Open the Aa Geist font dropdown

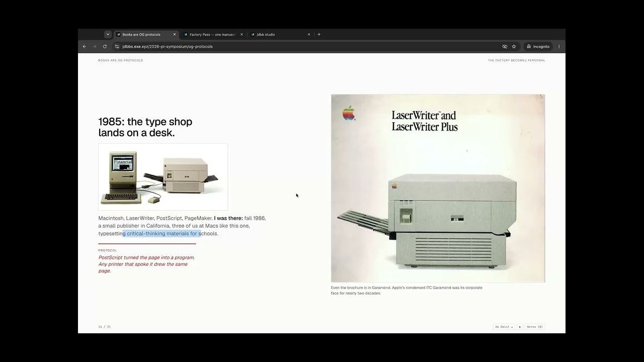coord(504,327)
